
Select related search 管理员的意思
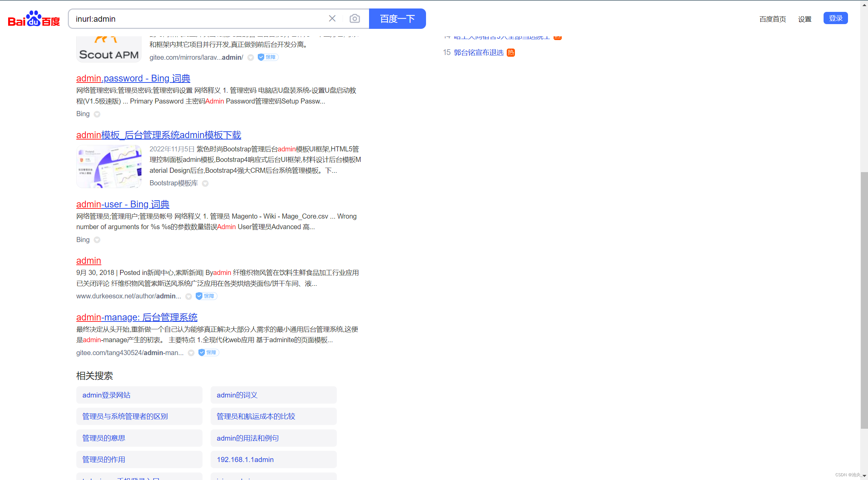coord(139,438)
